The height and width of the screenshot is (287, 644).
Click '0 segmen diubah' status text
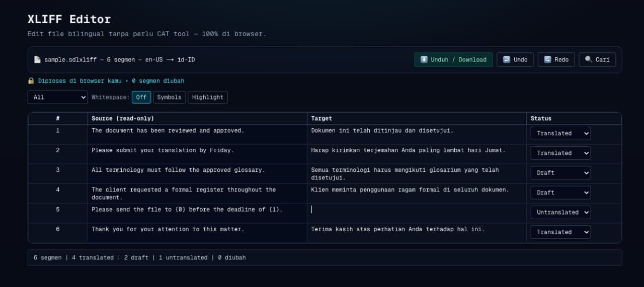[158, 80]
